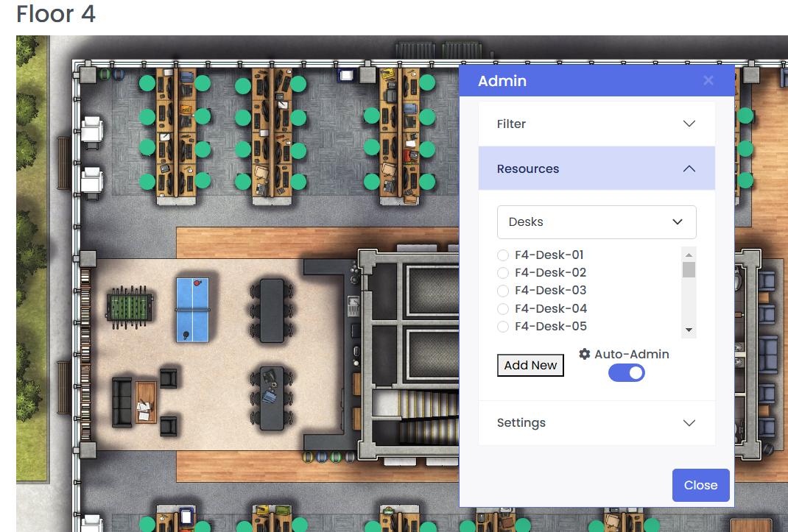Select the F4-Desk-01 radio button

click(x=503, y=255)
